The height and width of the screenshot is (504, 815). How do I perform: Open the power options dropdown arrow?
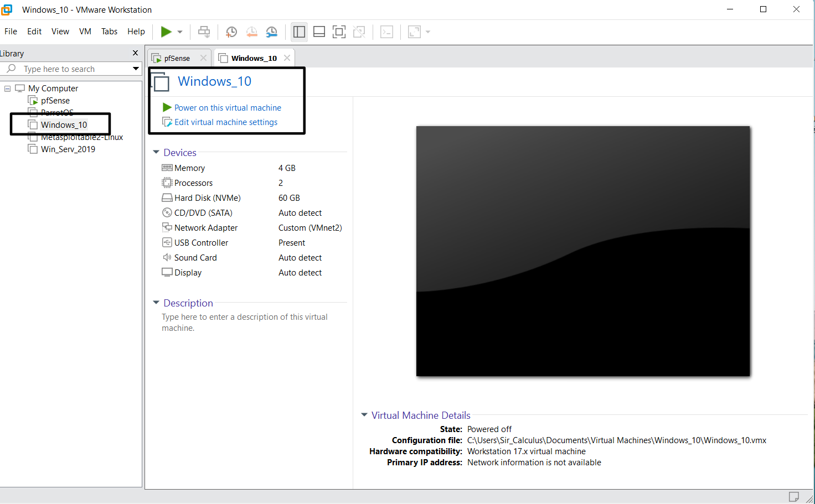coord(180,32)
